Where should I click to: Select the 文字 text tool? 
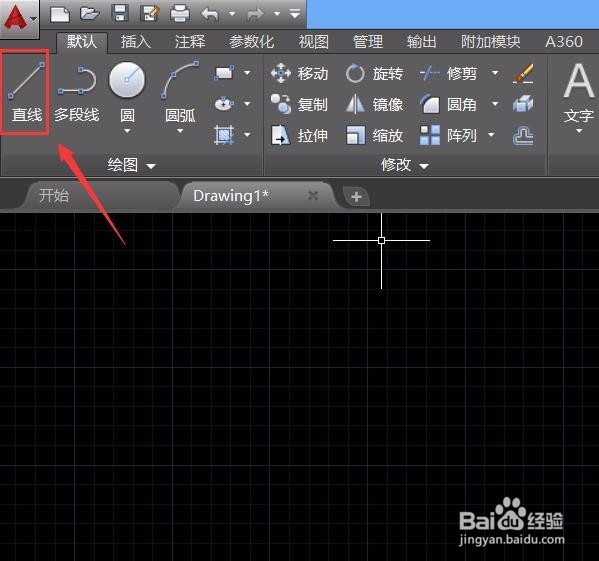coord(579,92)
